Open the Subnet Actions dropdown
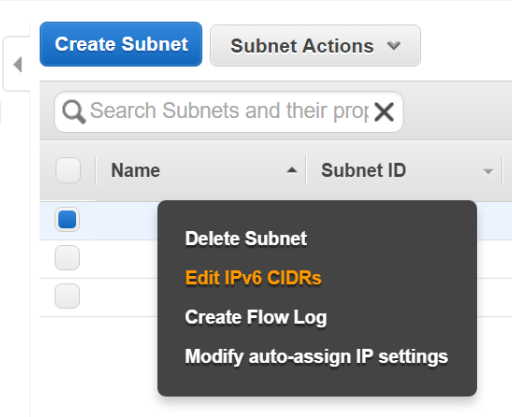The height and width of the screenshot is (417, 512). 315,46
